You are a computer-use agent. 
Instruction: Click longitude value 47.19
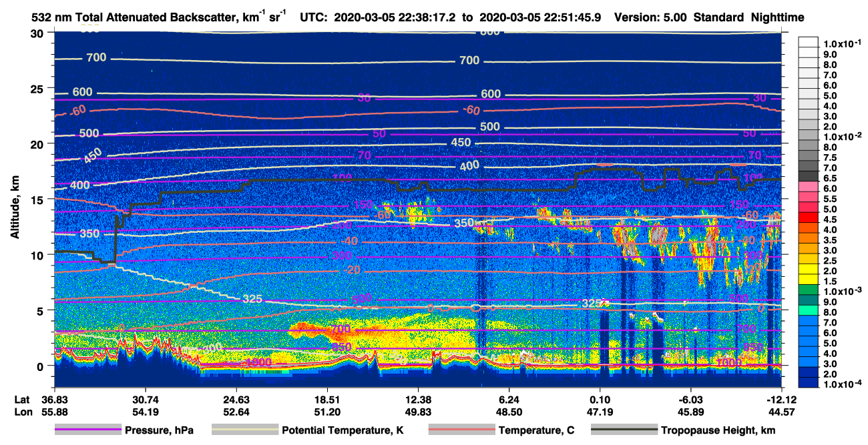(x=600, y=412)
